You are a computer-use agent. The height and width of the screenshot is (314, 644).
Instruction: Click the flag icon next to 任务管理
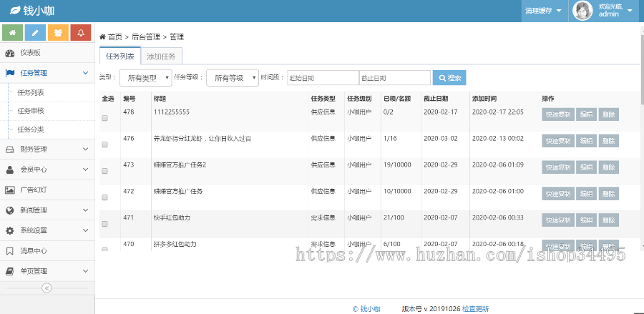point(10,73)
